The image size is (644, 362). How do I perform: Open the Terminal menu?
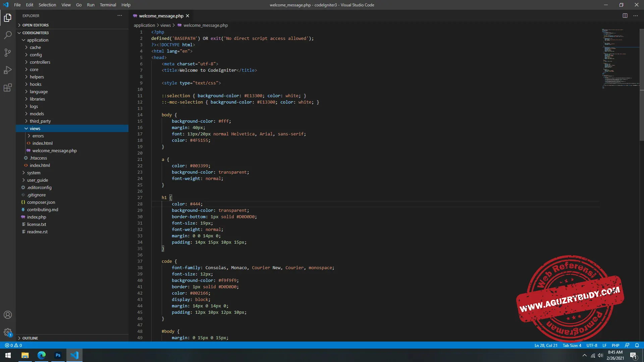coord(108,5)
